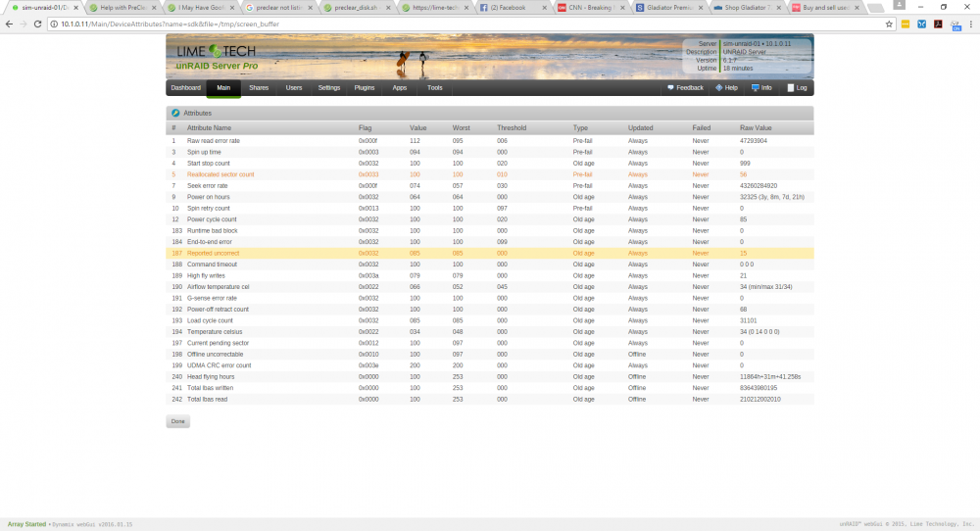
Task: Click the site info icon in address bar
Action: (54, 24)
